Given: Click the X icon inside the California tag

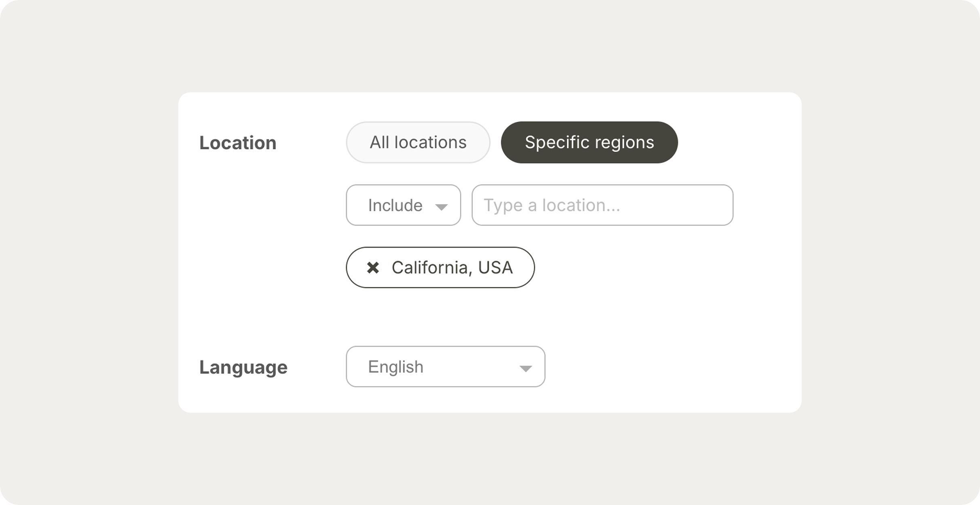Looking at the screenshot, I should click(374, 267).
